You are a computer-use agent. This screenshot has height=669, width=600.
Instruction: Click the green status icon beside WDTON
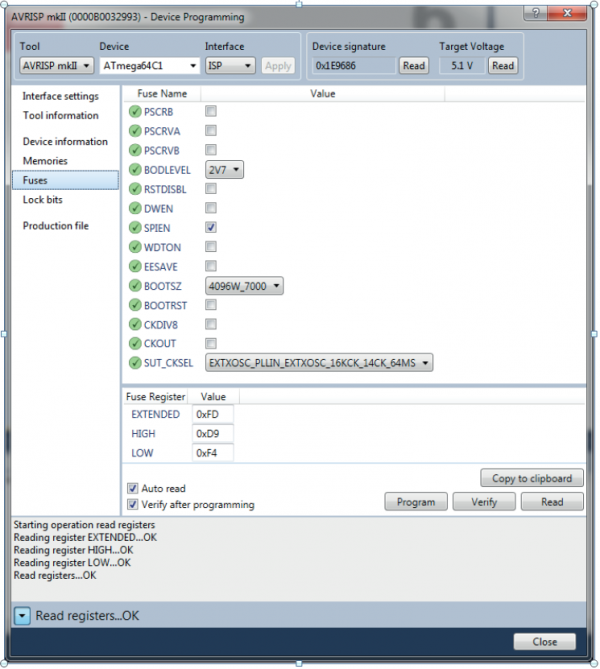coord(135,247)
